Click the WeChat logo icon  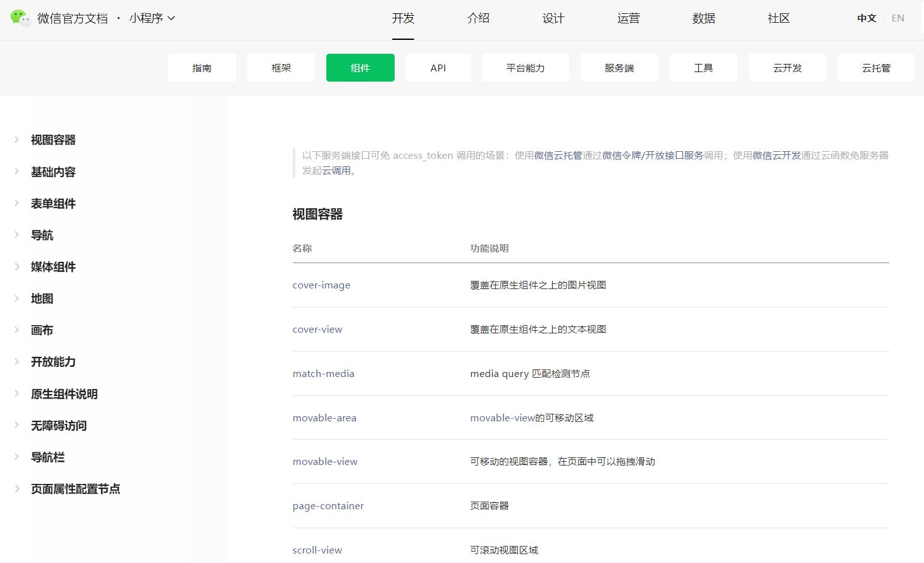click(20, 18)
